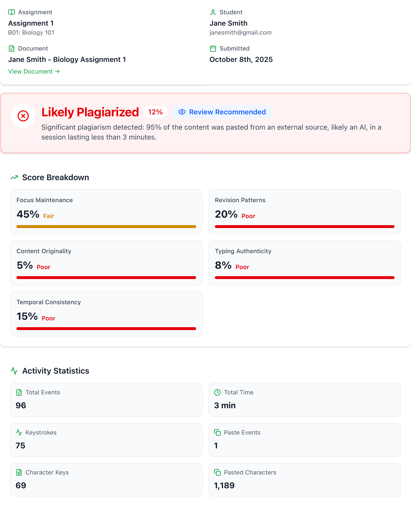Click the red X plagiarism circle icon
Image resolution: width=411 pixels, height=532 pixels.
click(x=23, y=116)
